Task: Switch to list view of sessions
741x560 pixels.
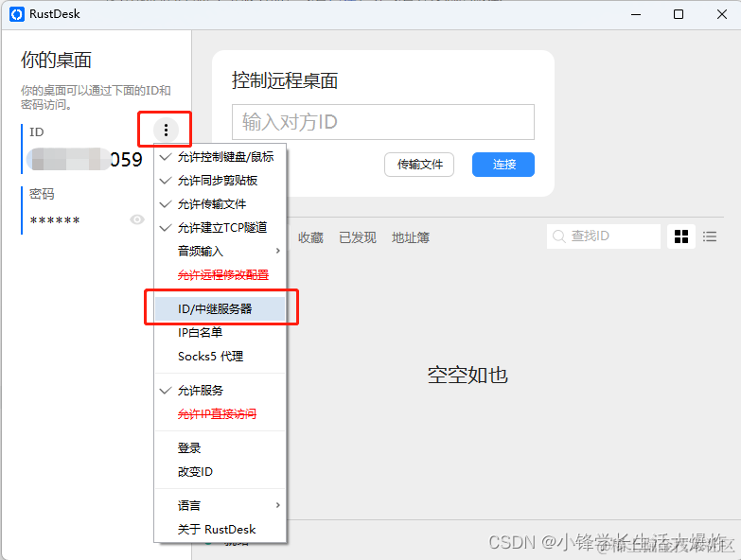Action: 710,236
